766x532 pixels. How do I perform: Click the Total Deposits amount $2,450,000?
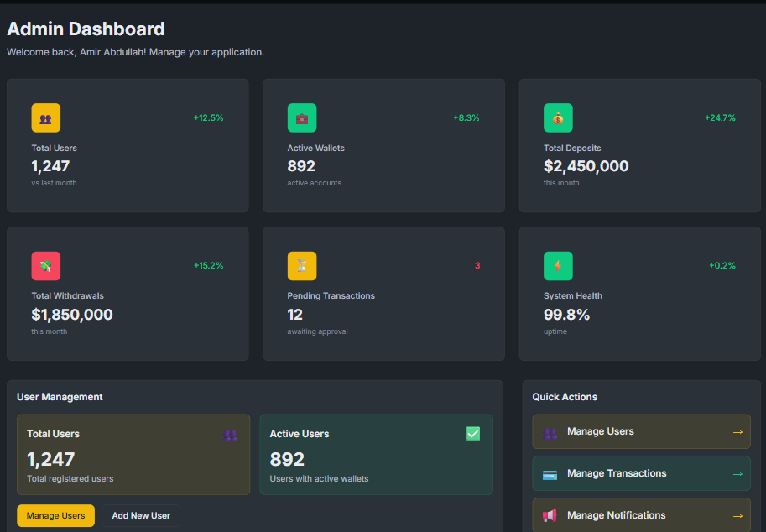[586, 166]
